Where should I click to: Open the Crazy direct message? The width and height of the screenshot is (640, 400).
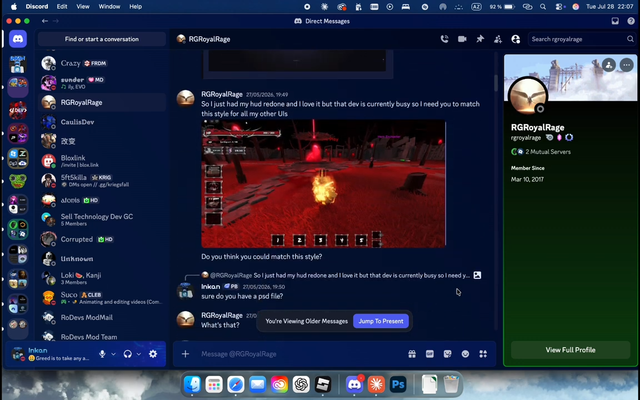102,63
